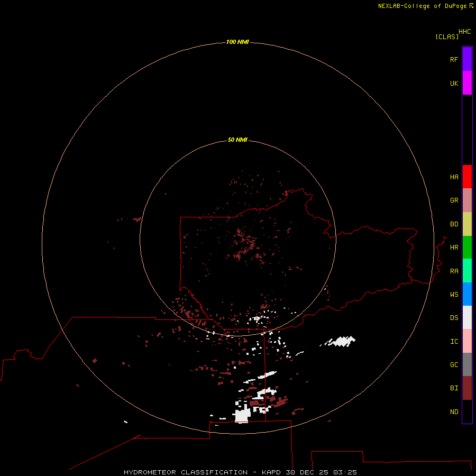Click the DS legend label
Image resolution: width=476 pixels, height=476 pixels.
point(454,318)
